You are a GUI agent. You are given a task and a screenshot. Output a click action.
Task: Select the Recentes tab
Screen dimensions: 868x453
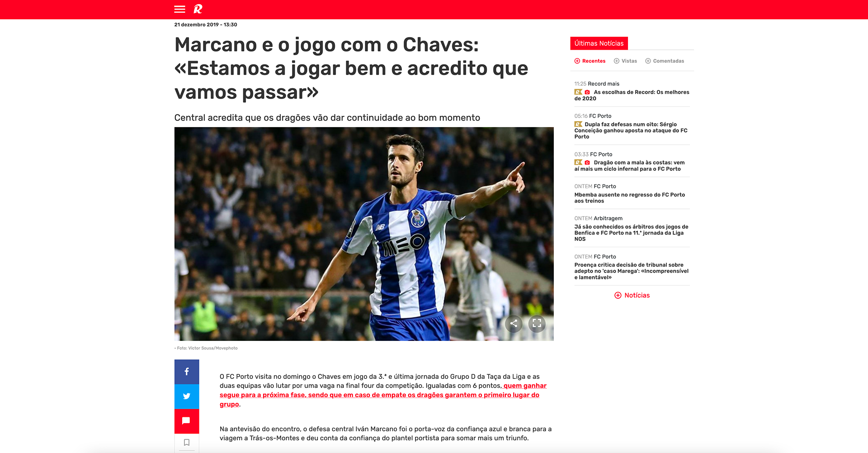point(590,61)
